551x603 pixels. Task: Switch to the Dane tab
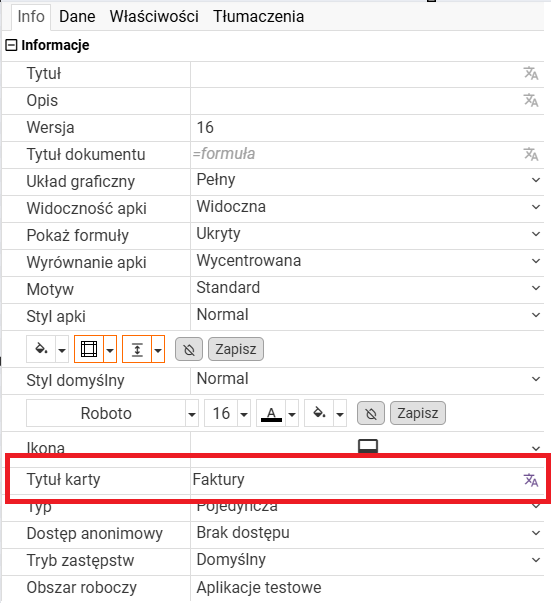[77, 17]
